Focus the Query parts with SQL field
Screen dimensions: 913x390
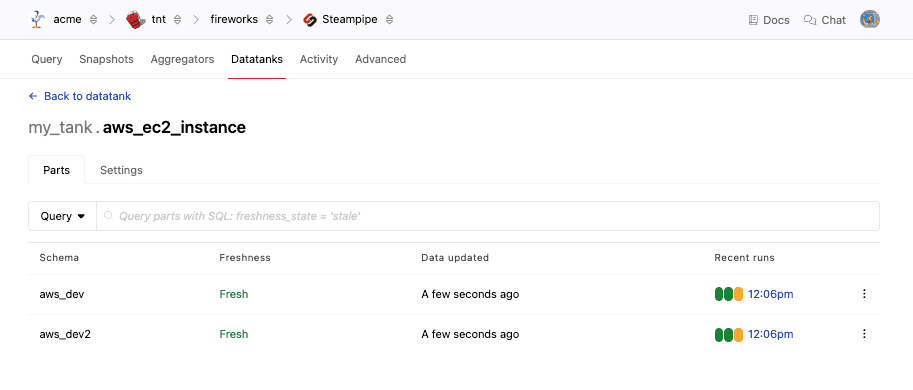pos(488,216)
